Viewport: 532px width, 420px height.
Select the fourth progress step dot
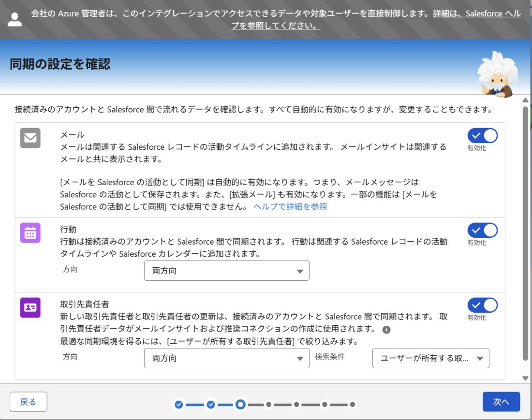tap(269, 405)
